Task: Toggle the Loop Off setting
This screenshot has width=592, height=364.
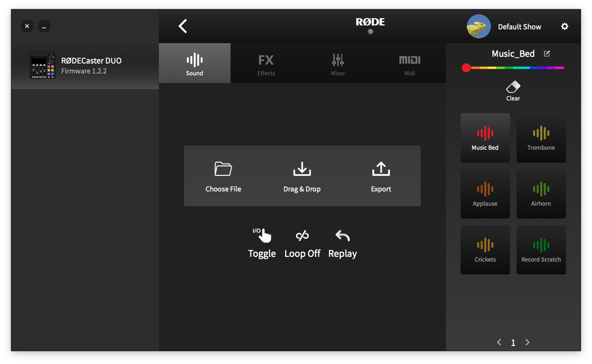Action: 302,243
